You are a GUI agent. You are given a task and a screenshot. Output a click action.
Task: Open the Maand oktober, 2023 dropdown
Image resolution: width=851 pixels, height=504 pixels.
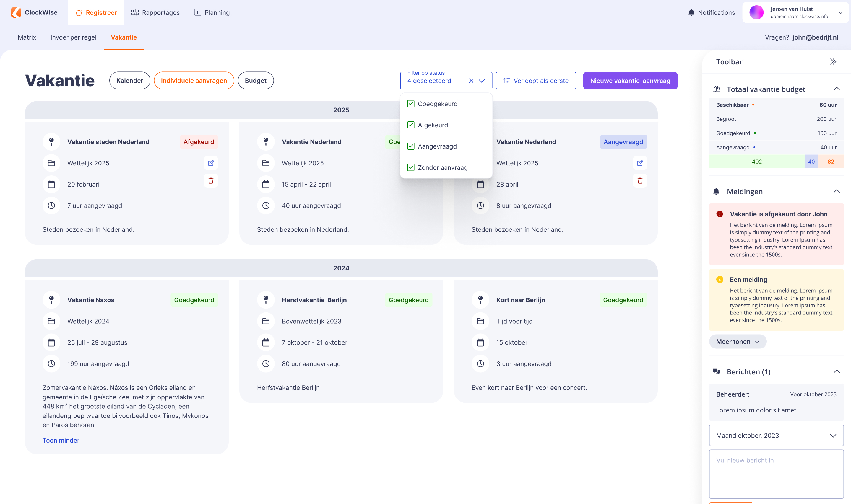(776, 436)
